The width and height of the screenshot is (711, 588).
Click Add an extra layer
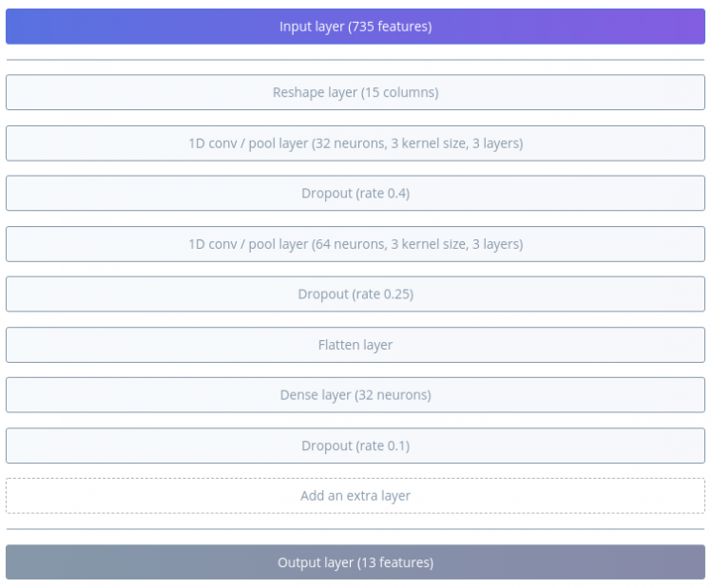355,496
